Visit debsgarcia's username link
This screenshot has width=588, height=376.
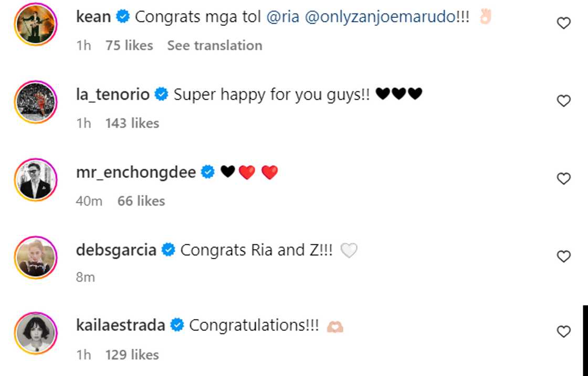tap(116, 250)
